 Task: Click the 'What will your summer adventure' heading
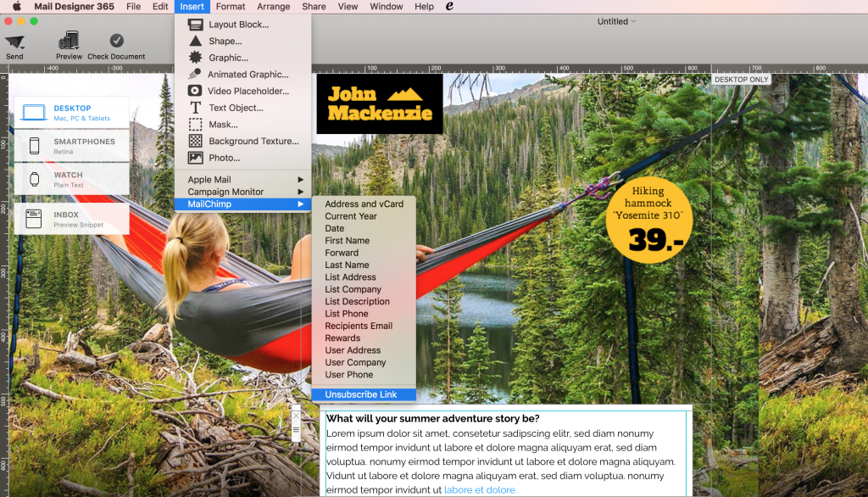(x=432, y=419)
